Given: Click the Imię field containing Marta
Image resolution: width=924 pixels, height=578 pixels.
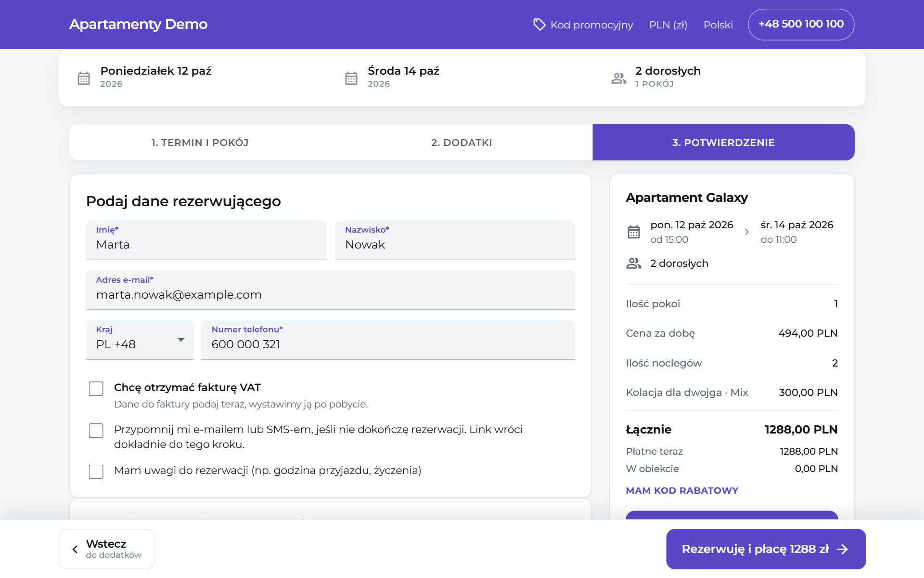Looking at the screenshot, I should [x=206, y=240].
